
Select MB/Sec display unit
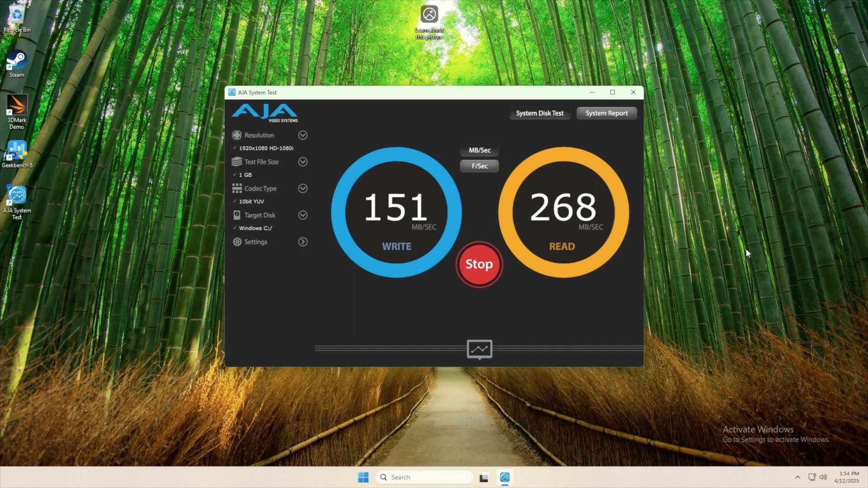[x=479, y=150]
